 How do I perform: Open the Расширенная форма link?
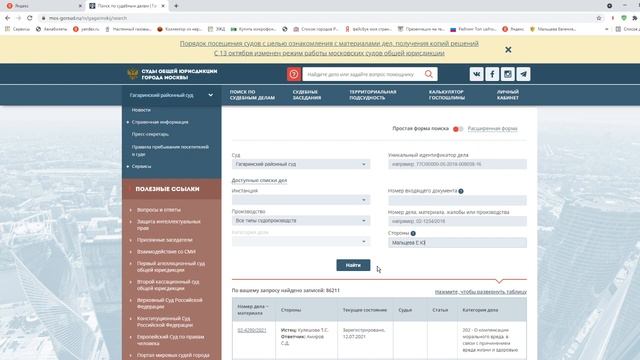pos(492,129)
